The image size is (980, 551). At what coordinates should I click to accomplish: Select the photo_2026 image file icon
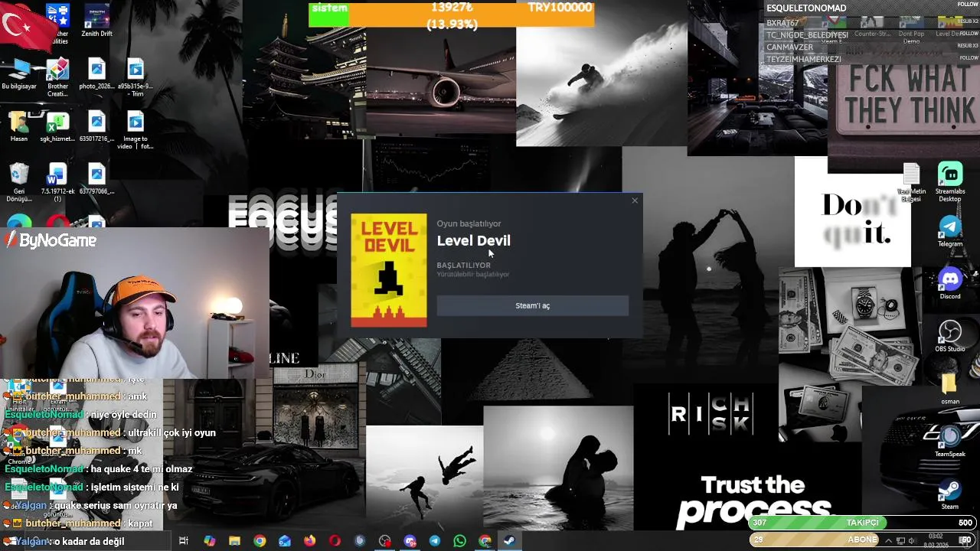96,74
